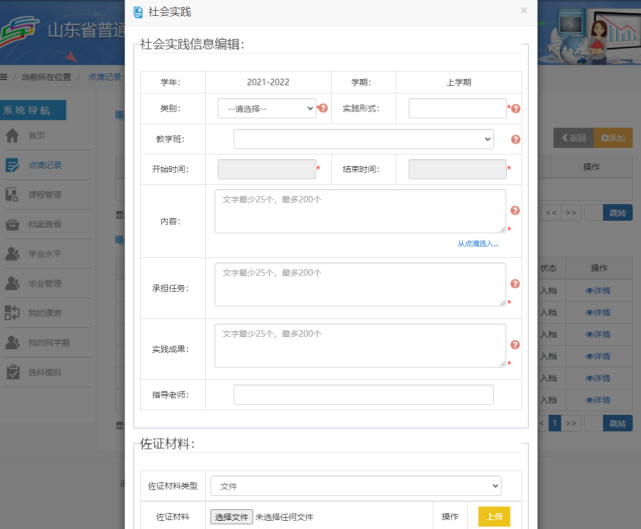Click help icon beside 实践形式 field
This screenshot has width=641, height=529.
516,108
